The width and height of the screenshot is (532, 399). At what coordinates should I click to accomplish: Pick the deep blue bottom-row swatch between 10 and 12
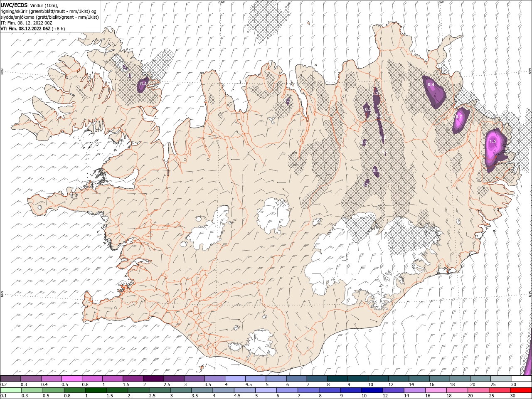pyautogui.click(x=372, y=390)
